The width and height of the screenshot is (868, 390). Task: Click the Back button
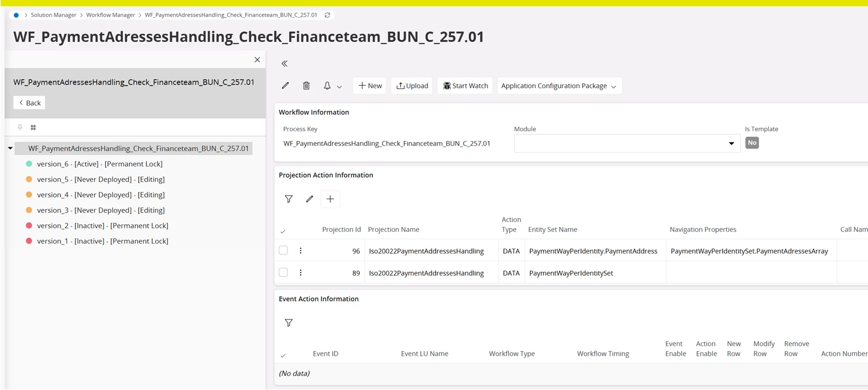[x=29, y=102]
